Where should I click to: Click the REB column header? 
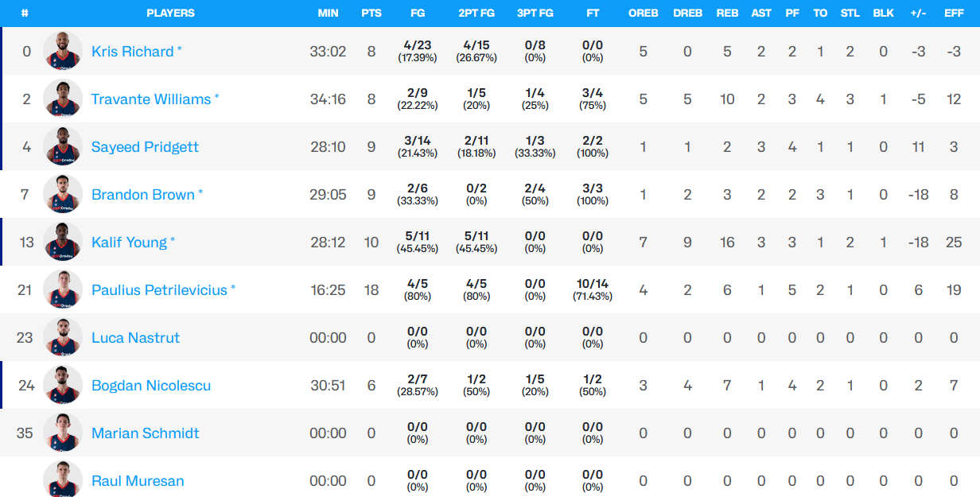727,13
